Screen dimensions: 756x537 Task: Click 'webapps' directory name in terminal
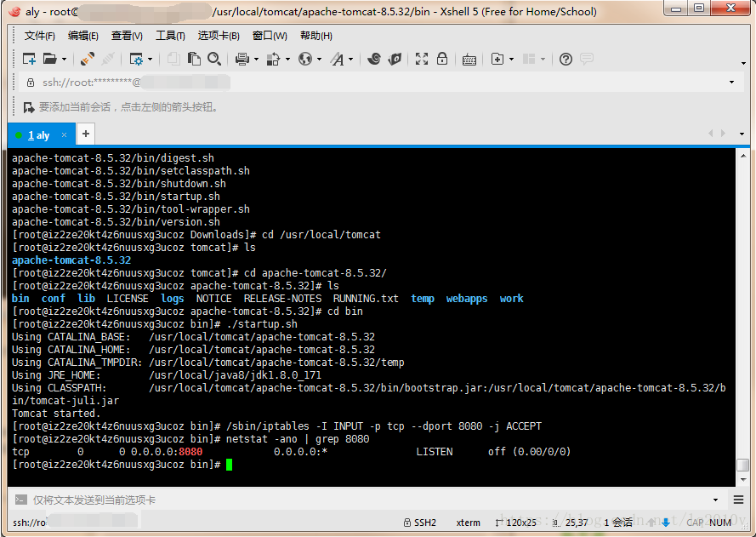(467, 299)
